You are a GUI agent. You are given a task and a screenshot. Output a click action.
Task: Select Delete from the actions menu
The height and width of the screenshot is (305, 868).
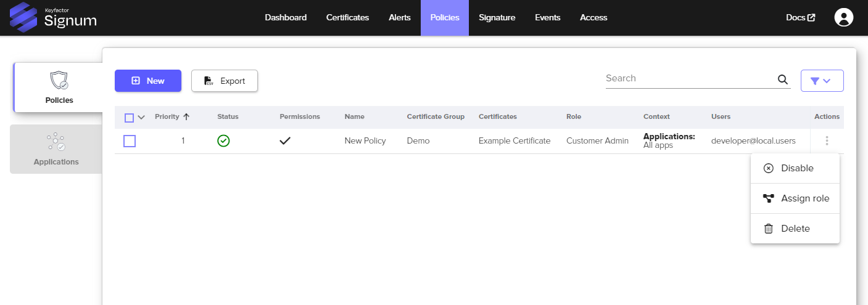point(795,229)
